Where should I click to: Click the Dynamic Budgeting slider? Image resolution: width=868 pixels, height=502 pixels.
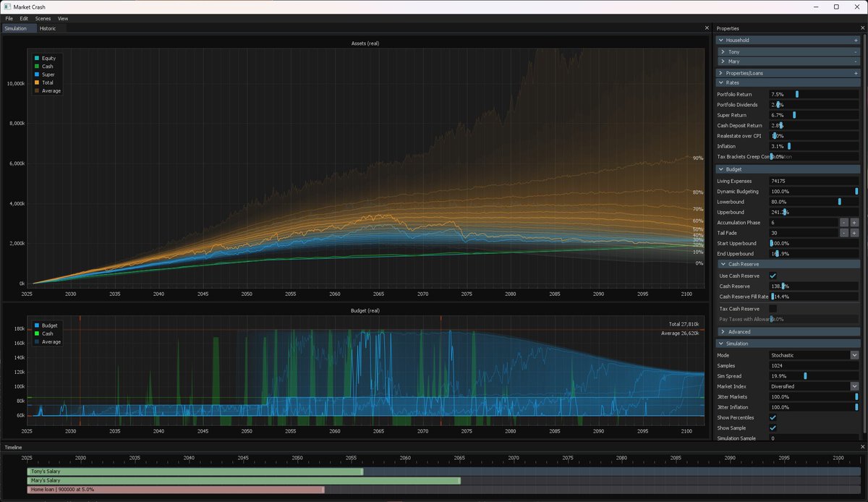814,191
